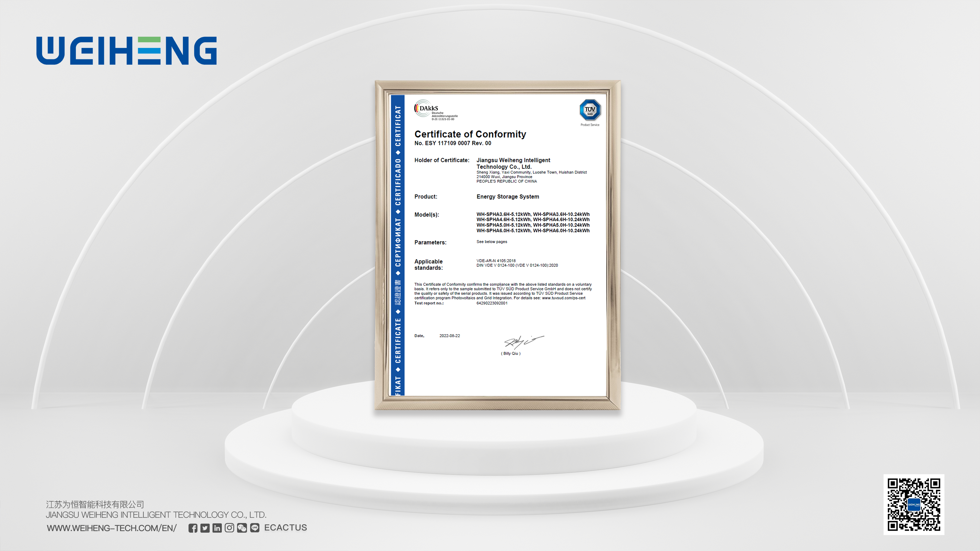
Task: Click the ECACTUS text label
Action: pos(285,528)
